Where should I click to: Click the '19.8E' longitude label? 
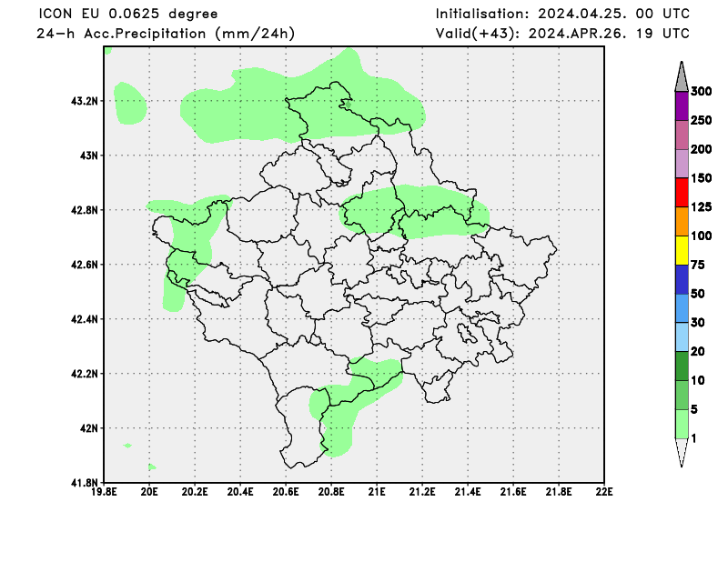104,491
